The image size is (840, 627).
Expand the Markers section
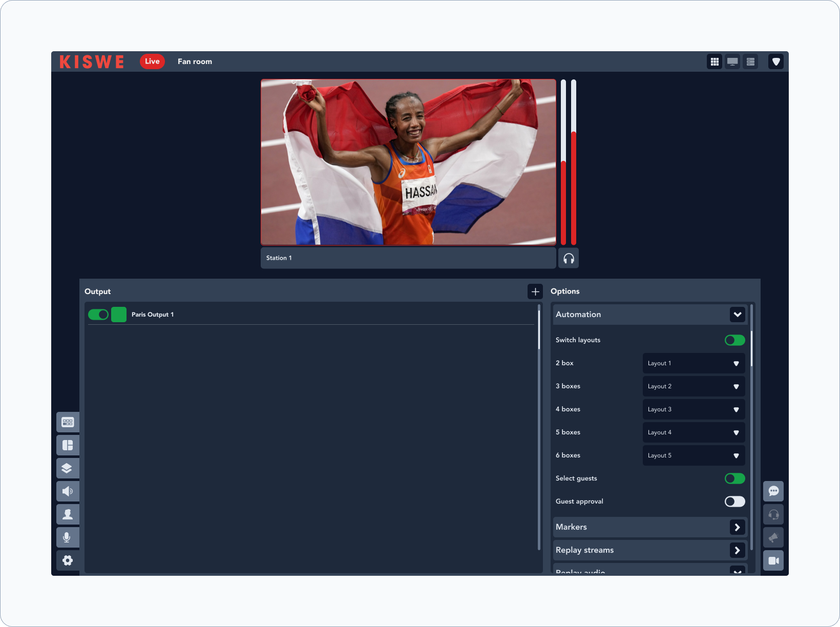click(737, 527)
